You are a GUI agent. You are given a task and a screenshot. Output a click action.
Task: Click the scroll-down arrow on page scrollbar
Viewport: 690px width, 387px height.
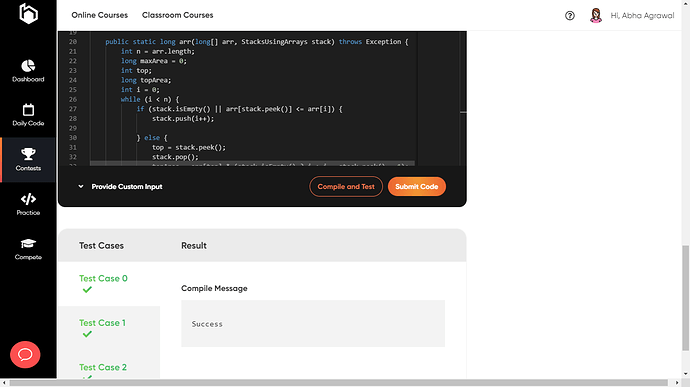point(686,374)
